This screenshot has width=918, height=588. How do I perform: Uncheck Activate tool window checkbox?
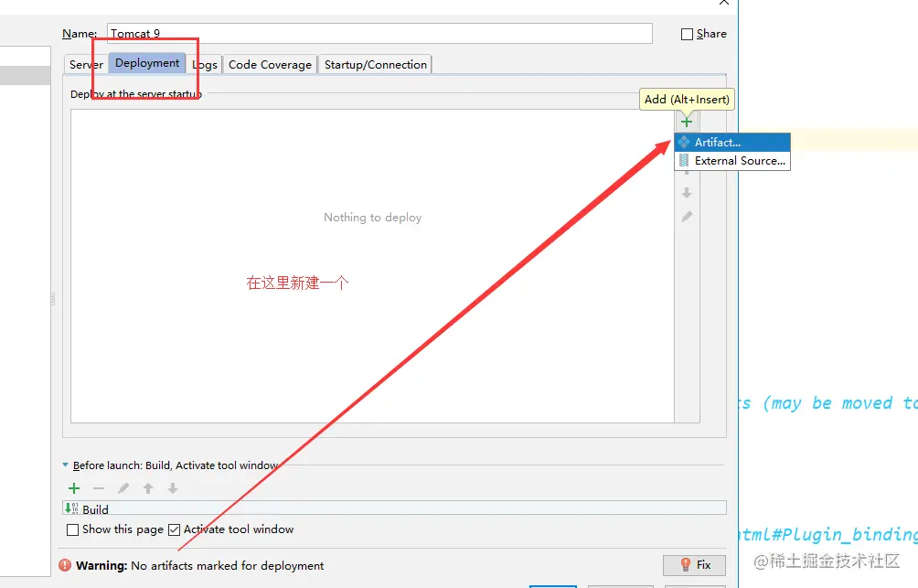pyautogui.click(x=174, y=530)
